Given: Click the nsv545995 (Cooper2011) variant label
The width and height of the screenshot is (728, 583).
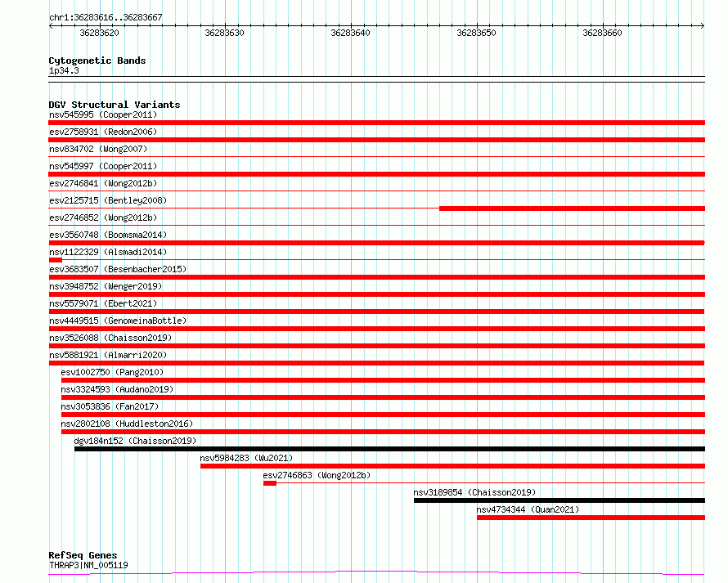Looking at the screenshot, I should 103,114.
